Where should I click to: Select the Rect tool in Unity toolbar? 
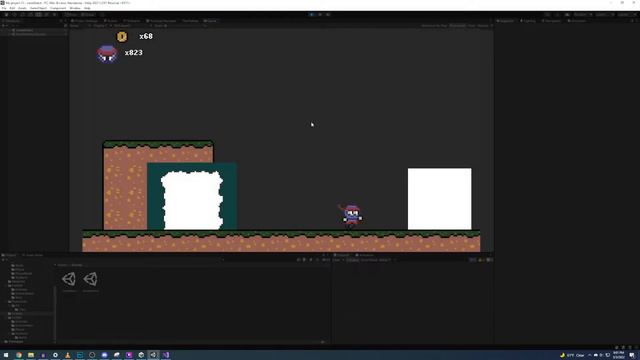[x=38, y=14]
